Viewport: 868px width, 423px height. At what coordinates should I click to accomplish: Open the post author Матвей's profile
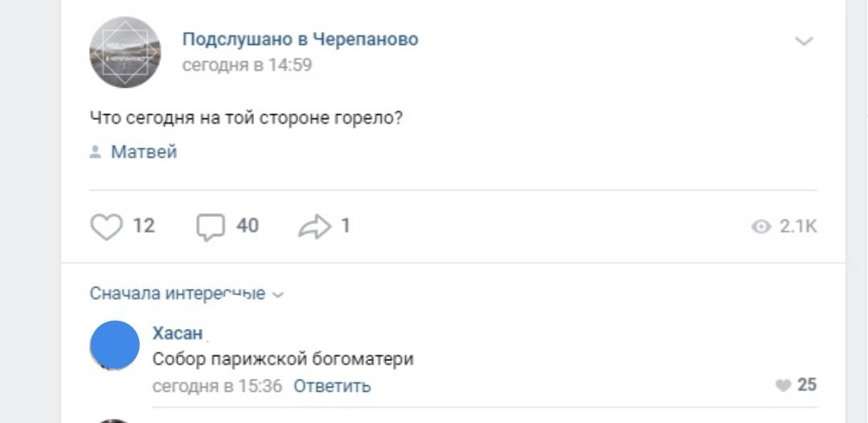coord(144,152)
